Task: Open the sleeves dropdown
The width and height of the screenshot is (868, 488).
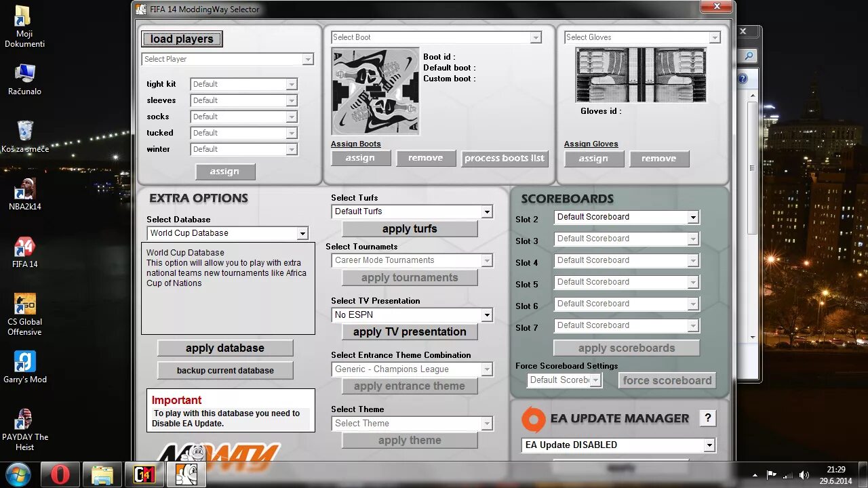Action: point(244,100)
